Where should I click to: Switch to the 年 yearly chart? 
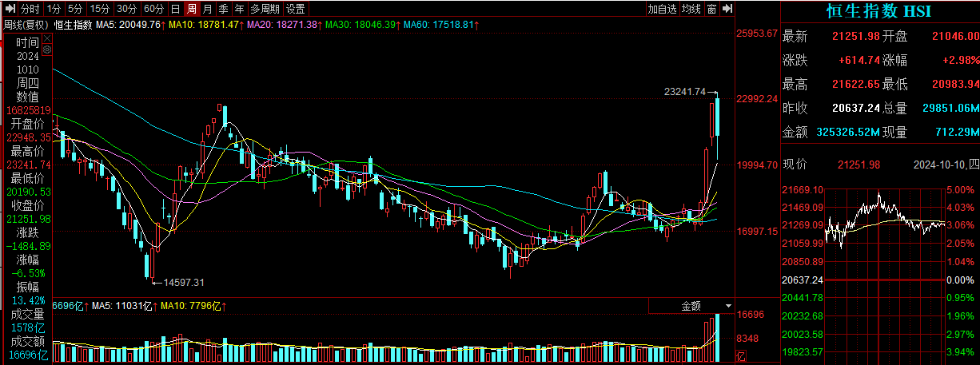click(x=238, y=9)
